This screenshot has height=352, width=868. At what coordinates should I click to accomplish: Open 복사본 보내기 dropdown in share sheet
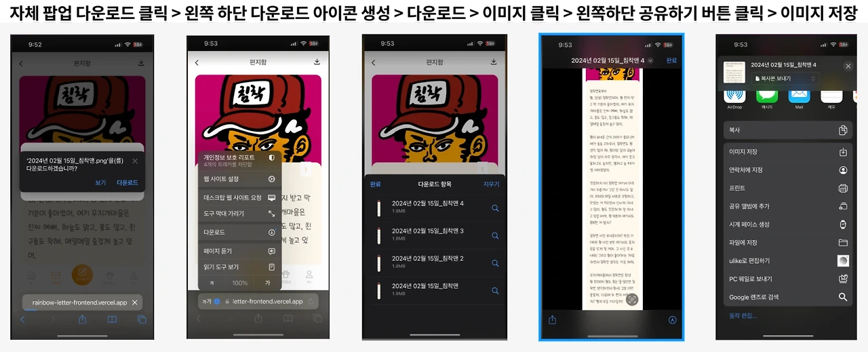[785, 79]
